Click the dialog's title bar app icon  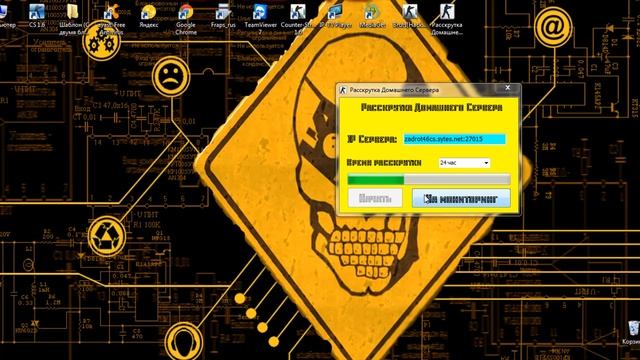[343, 90]
